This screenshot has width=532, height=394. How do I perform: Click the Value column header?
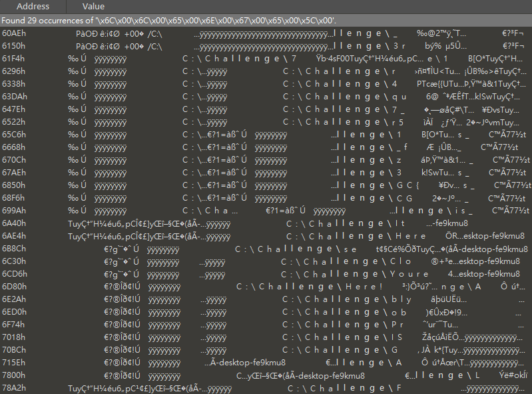[299, 7]
